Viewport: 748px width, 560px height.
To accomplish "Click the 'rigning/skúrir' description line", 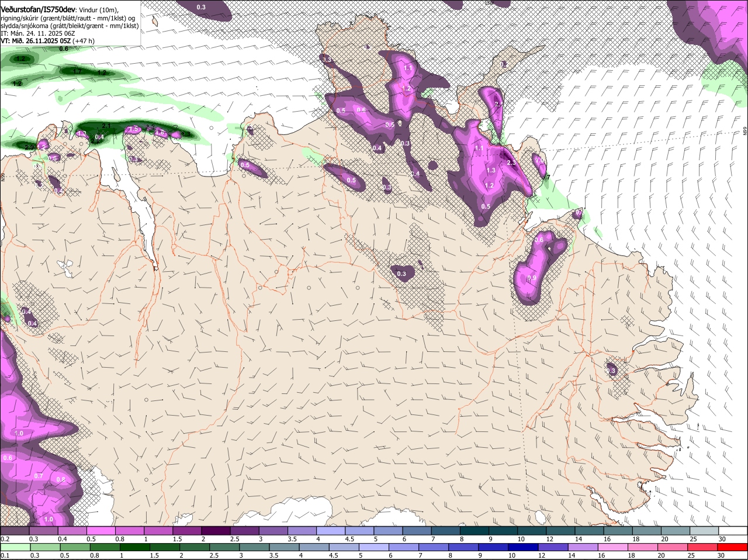I will pyautogui.click(x=69, y=18).
